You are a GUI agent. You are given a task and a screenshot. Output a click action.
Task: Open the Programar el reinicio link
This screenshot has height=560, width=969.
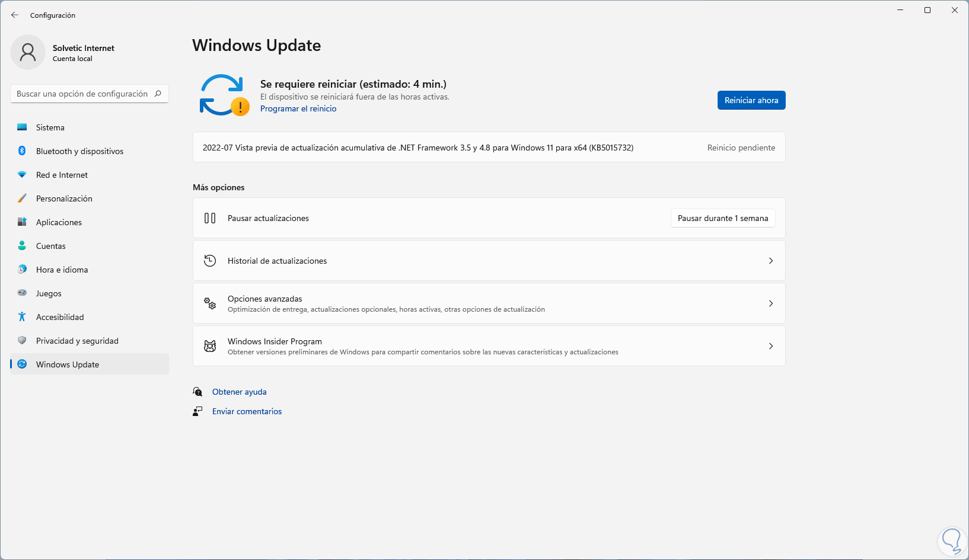coord(298,108)
